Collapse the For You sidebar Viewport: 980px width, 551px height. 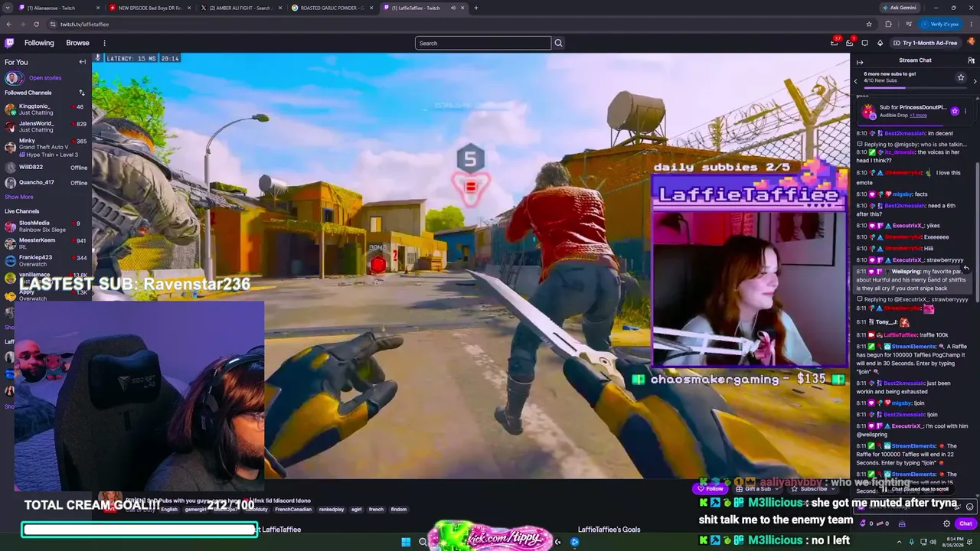coord(83,62)
